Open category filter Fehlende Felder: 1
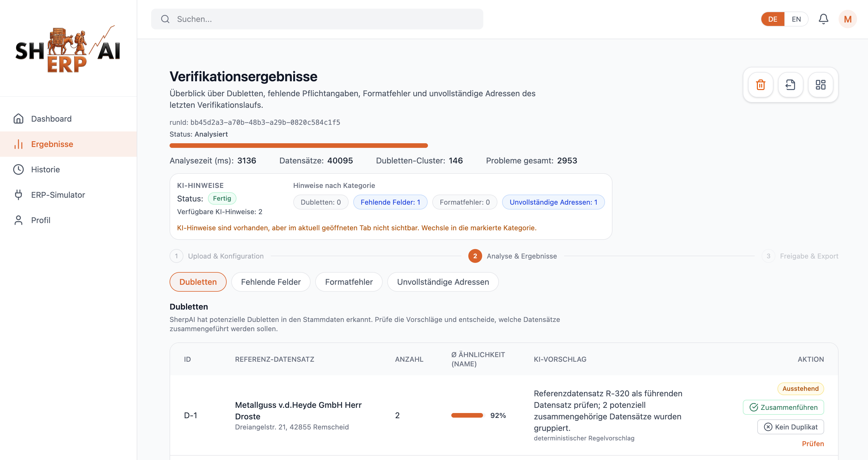Viewport: 868px width, 460px height. (x=390, y=202)
